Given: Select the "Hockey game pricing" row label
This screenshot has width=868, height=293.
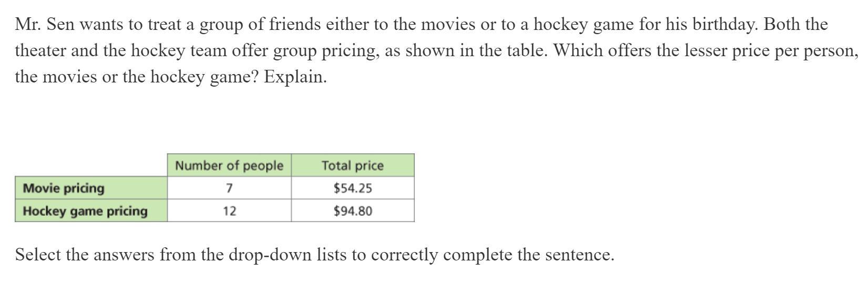Looking at the screenshot, I should pyautogui.click(x=85, y=211).
